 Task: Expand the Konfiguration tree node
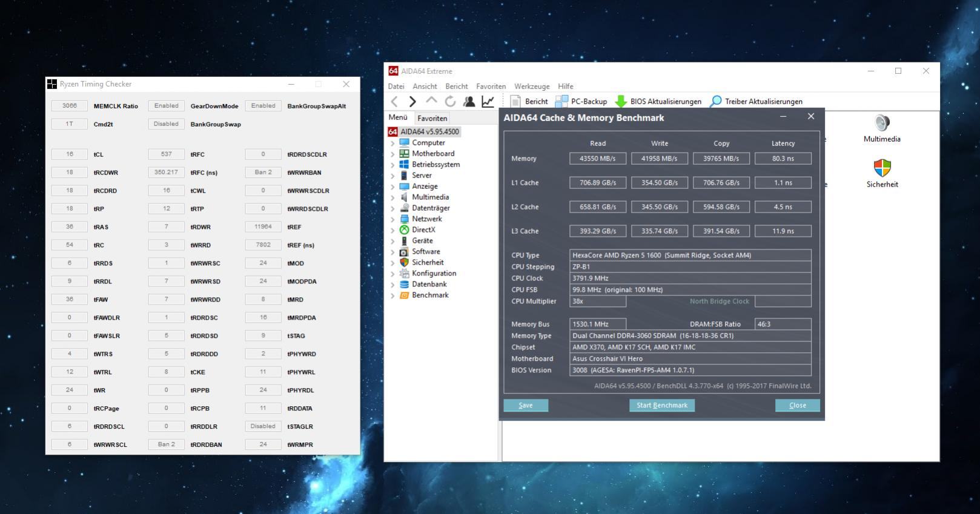[392, 274]
